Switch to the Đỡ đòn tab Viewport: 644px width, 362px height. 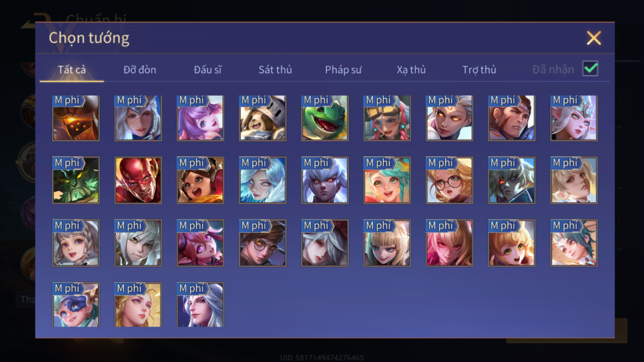[140, 69]
